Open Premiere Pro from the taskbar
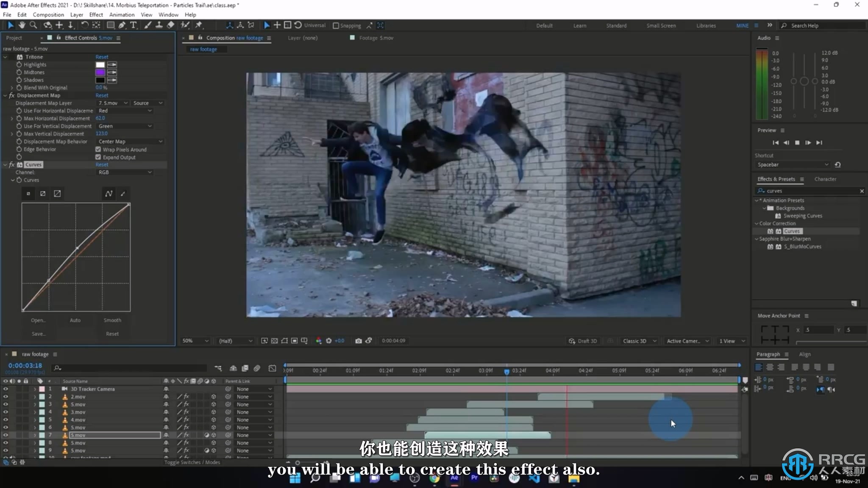This screenshot has height=488, width=868. [474, 478]
